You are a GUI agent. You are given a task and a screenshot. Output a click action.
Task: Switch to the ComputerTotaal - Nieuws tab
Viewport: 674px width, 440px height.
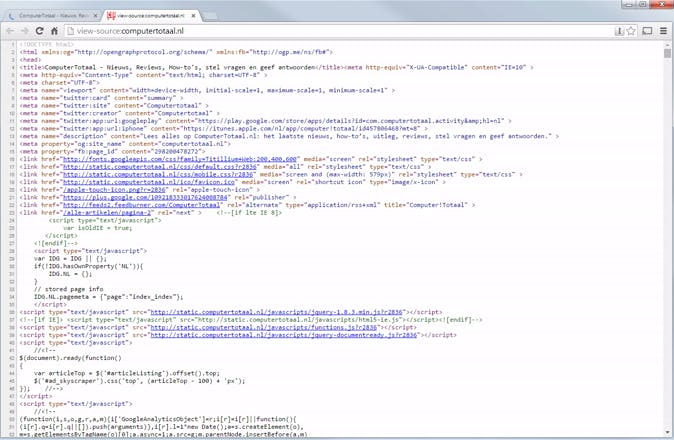[x=52, y=16]
